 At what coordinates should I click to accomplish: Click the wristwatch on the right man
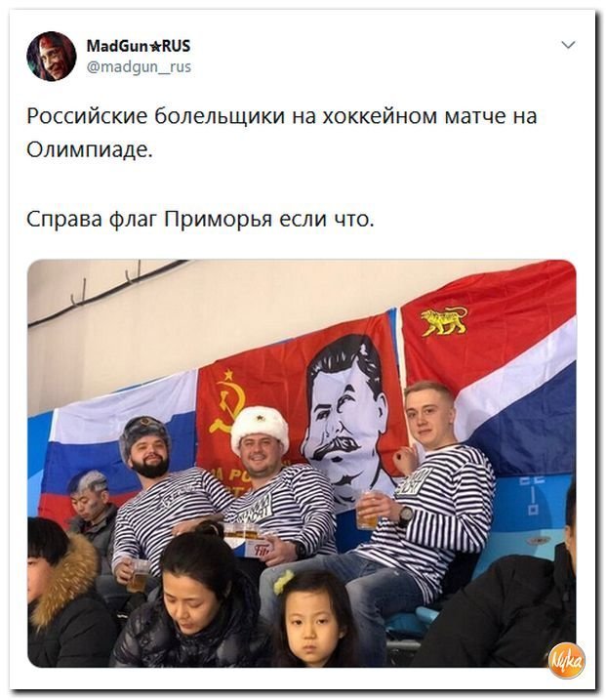[406, 515]
